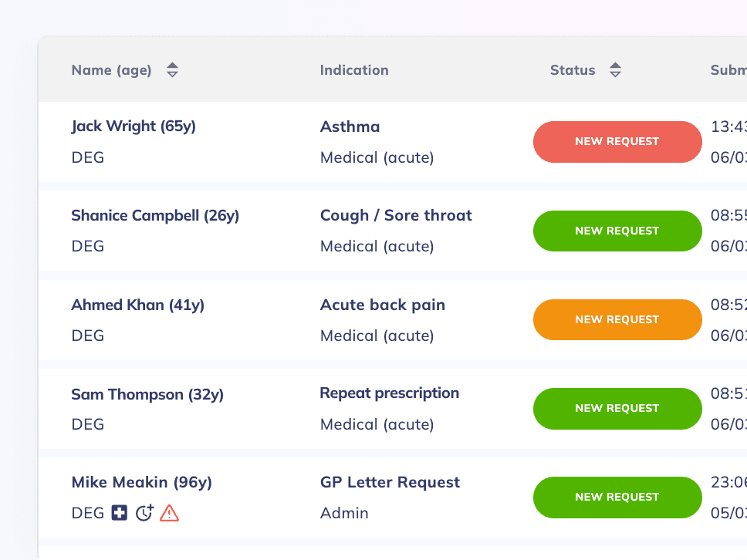This screenshot has height=560, width=747.
Task: Open Jack Wright's patient profile
Action: (x=133, y=126)
